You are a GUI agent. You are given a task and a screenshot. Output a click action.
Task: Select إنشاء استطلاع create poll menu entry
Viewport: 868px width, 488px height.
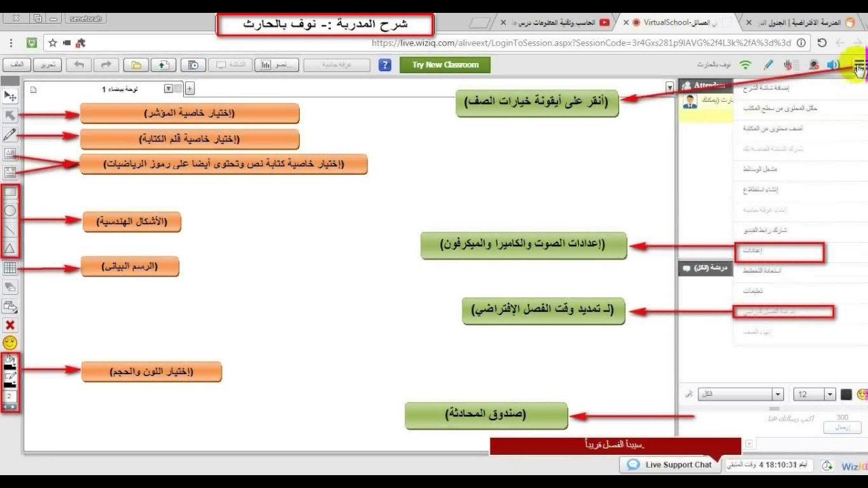click(760, 189)
